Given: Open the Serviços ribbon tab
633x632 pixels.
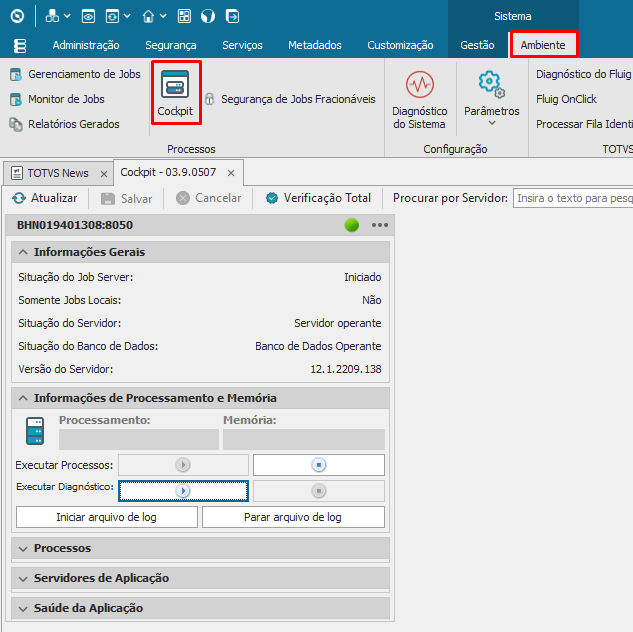Looking at the screenshot, I should coord(242,45).
